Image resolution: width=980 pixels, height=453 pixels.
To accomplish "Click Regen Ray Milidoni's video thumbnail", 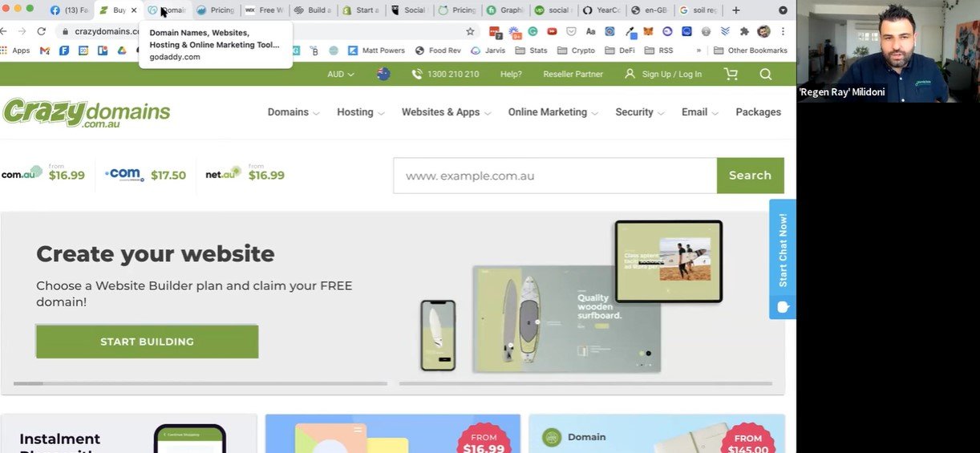I will point(889,51).
